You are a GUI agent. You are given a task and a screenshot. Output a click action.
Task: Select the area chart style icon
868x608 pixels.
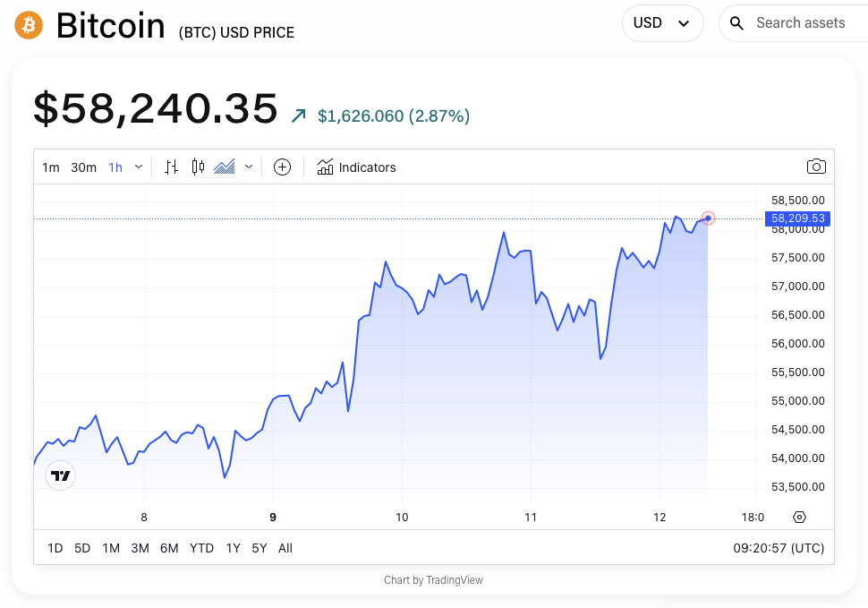[x=224, y=167]
